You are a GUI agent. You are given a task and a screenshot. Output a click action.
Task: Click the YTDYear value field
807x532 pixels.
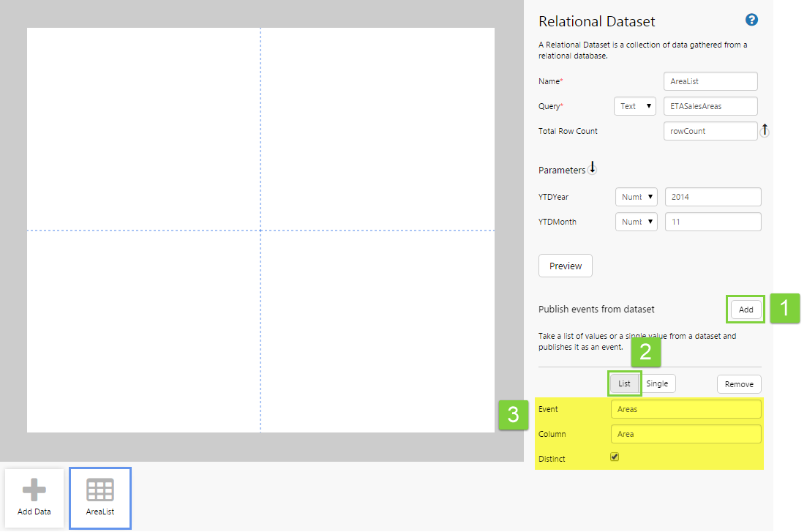coord(713,197)
